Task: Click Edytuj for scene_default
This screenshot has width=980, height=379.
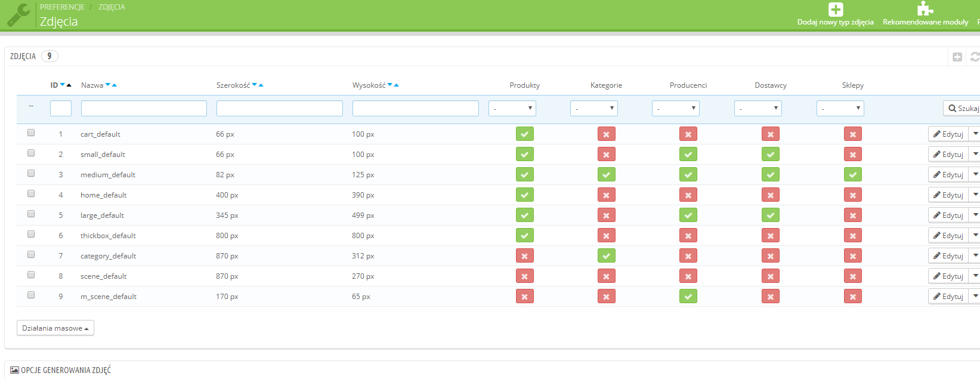Action: tap(948, 276)
